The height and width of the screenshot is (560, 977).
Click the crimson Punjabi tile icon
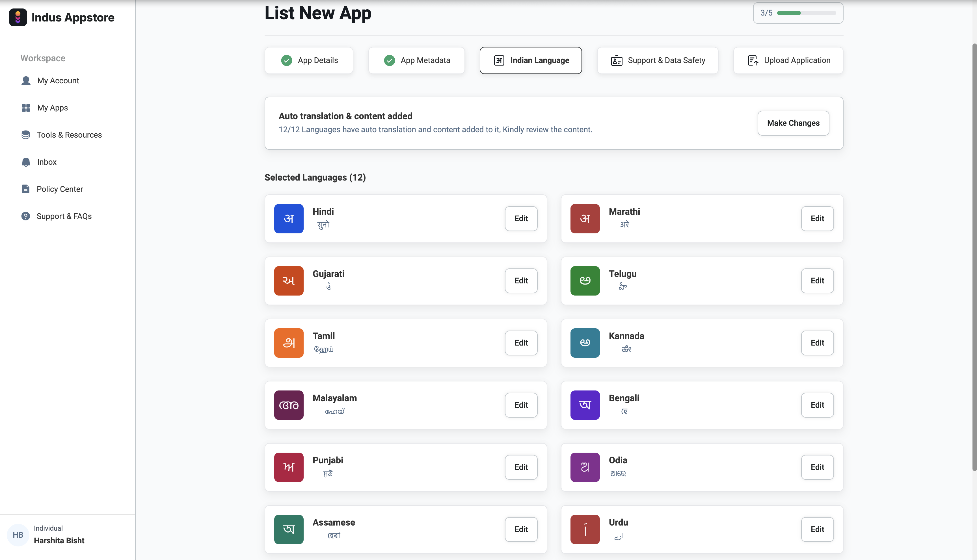(289, 467)
